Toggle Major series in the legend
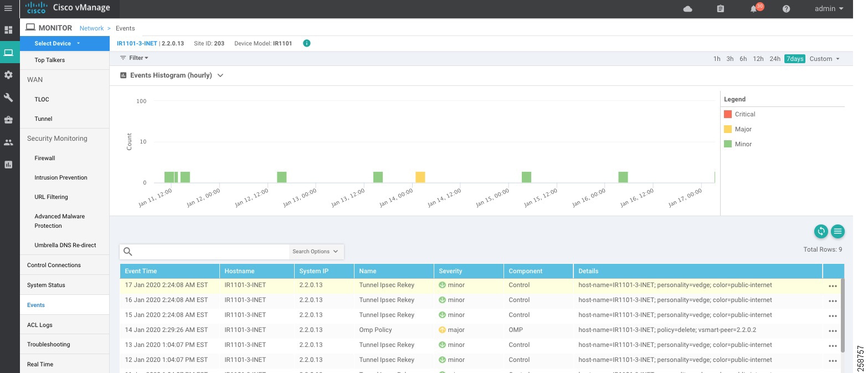Viewport: 868px width, 373px height. tap(738, 129)
